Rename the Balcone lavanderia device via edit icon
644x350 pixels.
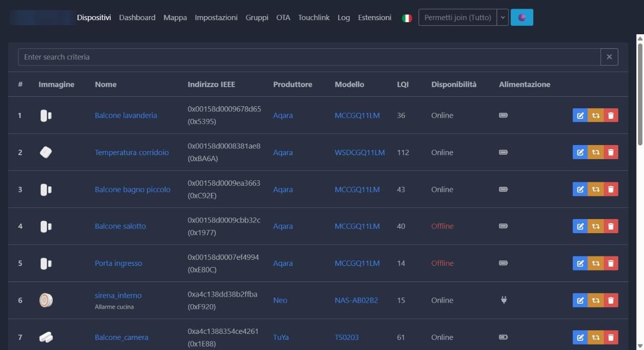[x=580, y=115]
